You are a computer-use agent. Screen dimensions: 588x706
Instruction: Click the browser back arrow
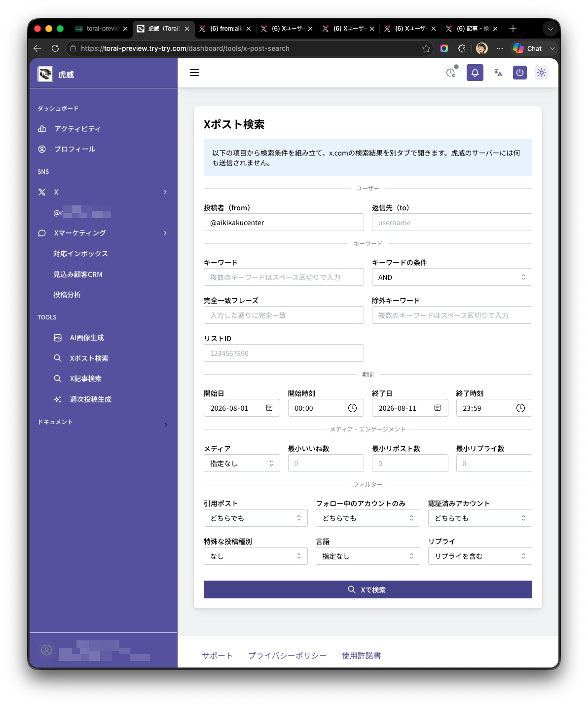click(x=37, y=48)
